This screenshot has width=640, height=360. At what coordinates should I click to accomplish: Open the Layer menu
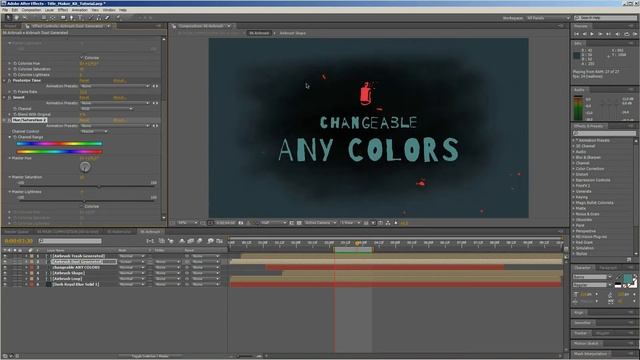coord(49,10)
